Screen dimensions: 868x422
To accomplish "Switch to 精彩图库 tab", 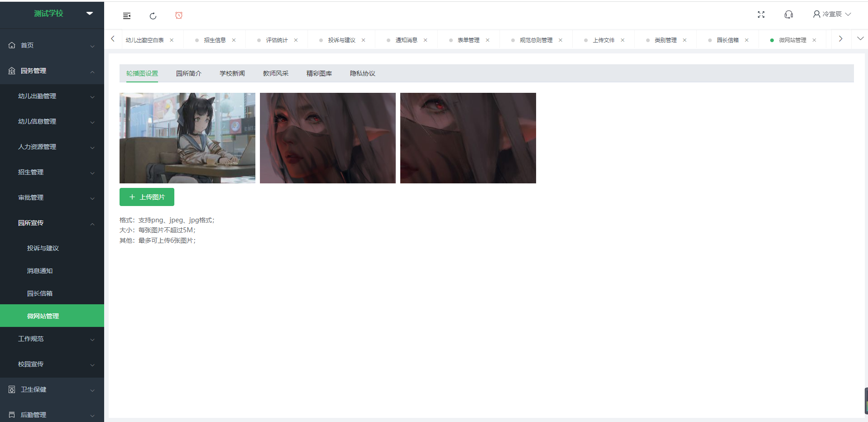I will pyautogui.click(x=319, y=73).
